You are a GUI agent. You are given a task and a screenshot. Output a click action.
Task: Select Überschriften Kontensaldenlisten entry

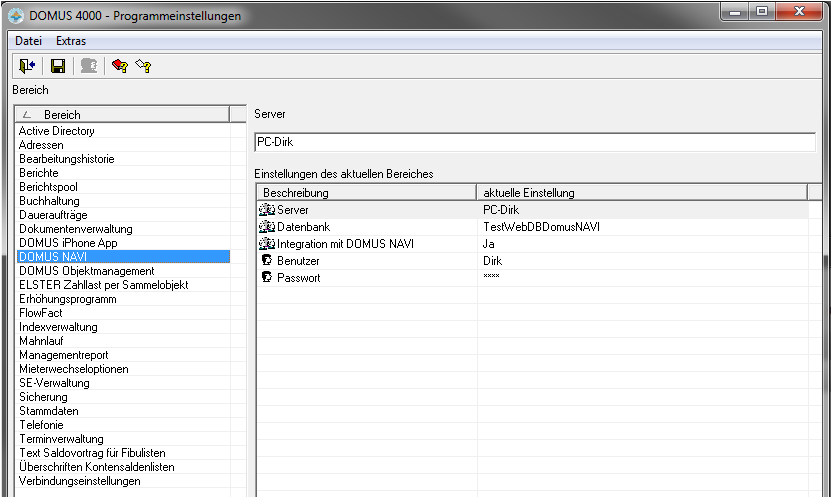[x=124, y=467]
